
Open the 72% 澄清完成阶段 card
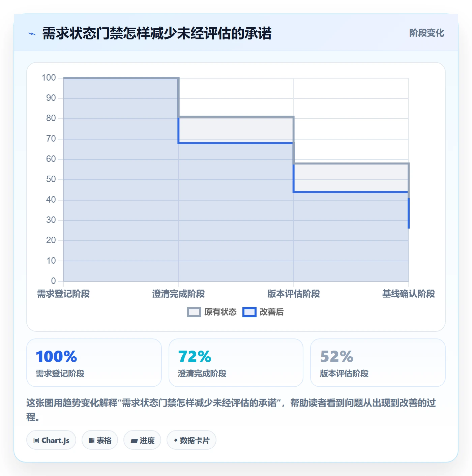click(236, 363)
